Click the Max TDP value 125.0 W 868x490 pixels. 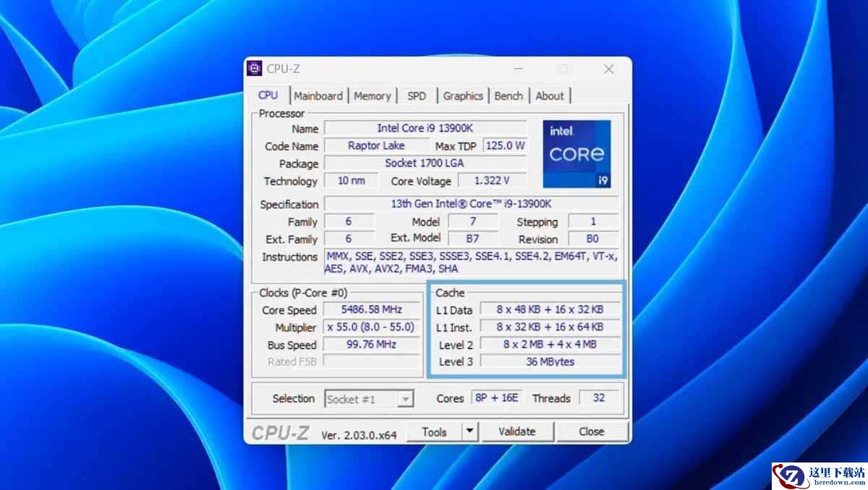pos(505,145)
